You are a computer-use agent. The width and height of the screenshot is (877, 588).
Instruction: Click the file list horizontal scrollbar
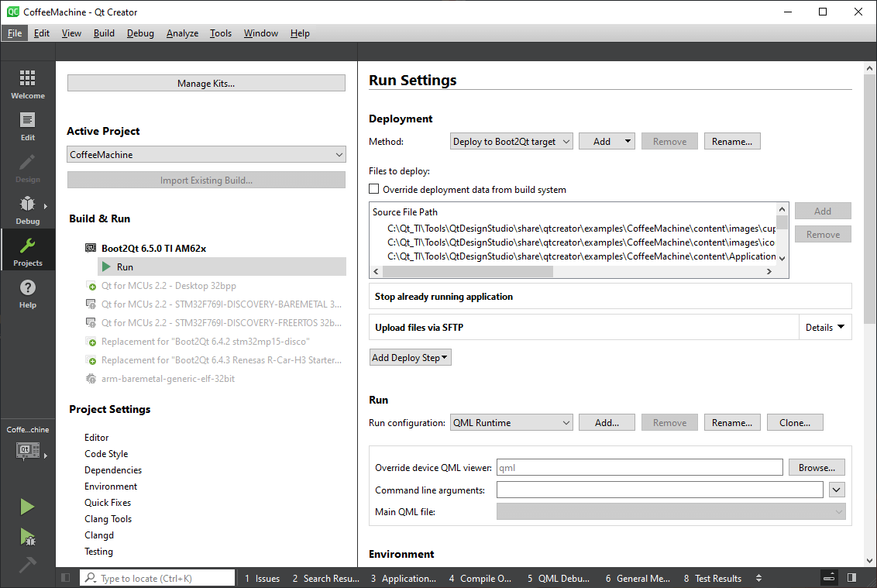pyautogui.click(x=468, y=272)
